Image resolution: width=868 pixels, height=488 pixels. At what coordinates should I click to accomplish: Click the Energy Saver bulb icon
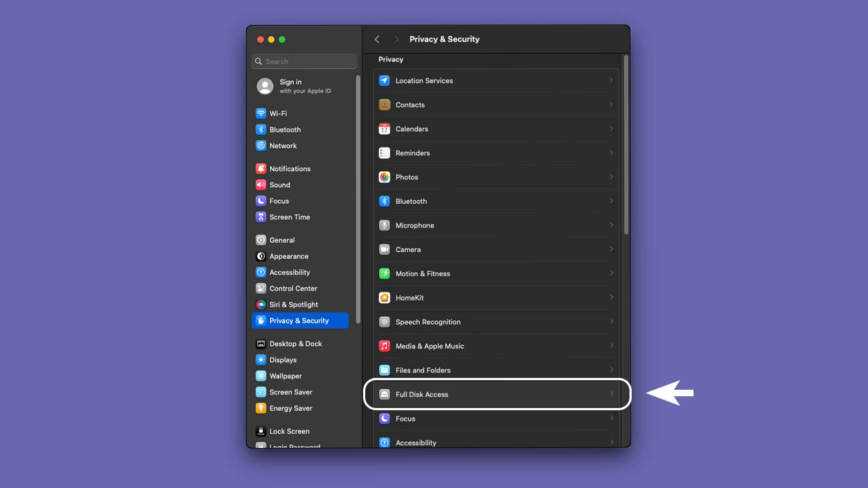[261, 408]
